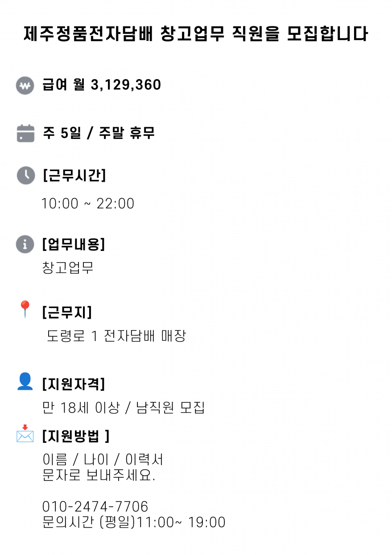Click the [지원방법] heading
This screenshot has height=555, width=392.
tap(75, 436)
